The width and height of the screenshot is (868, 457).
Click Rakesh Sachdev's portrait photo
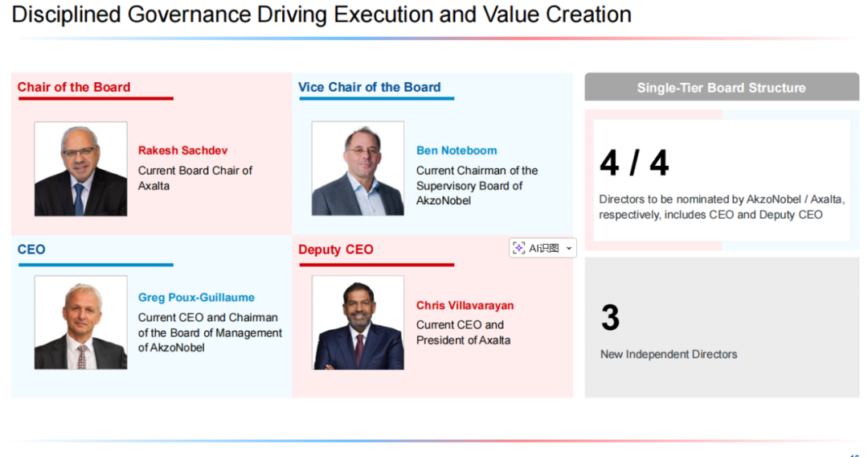(80, 169)
